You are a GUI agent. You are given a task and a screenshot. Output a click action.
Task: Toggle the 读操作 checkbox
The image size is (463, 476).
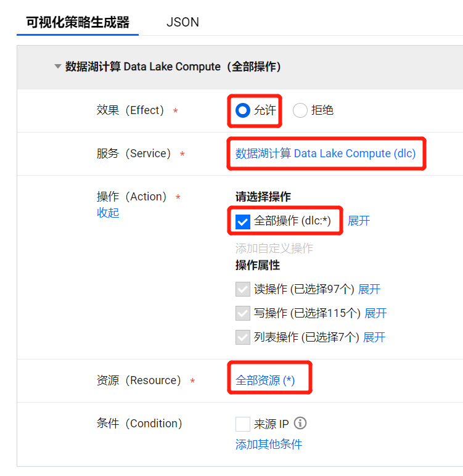pyautogui.click(x=243, y=289)
